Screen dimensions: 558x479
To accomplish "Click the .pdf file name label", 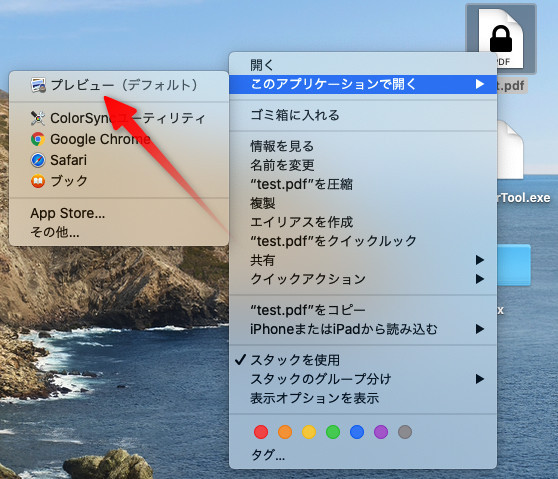I will click(x=511, y=86).
